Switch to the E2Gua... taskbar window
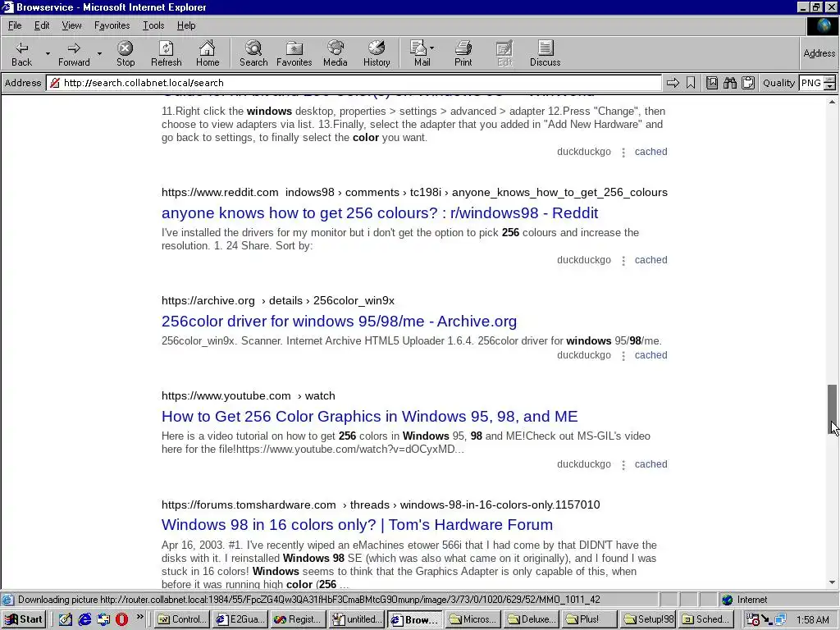The image size is (840, 630). 240,619
